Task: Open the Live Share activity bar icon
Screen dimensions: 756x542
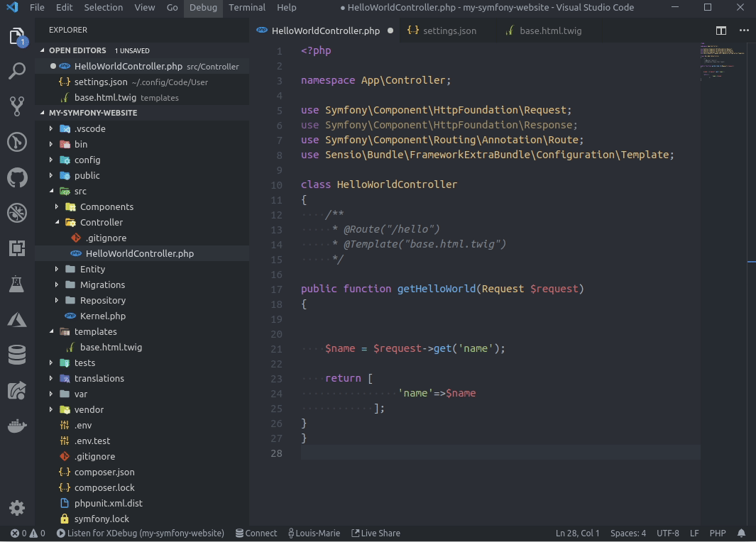Action: point(17,391)
